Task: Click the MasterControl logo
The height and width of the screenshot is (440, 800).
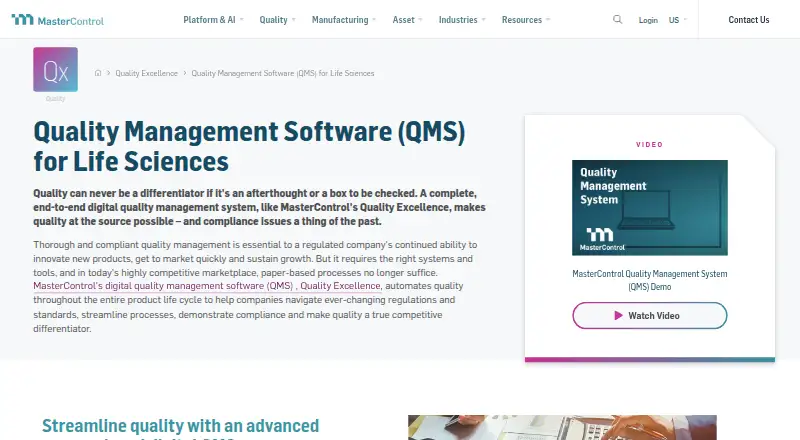Action: (x=58, y=20)
